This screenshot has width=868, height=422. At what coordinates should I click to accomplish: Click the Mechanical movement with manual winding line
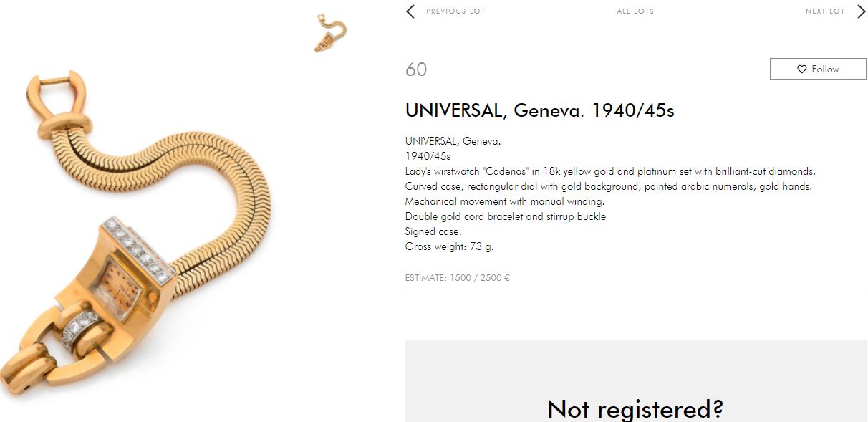tap(505, 201)
